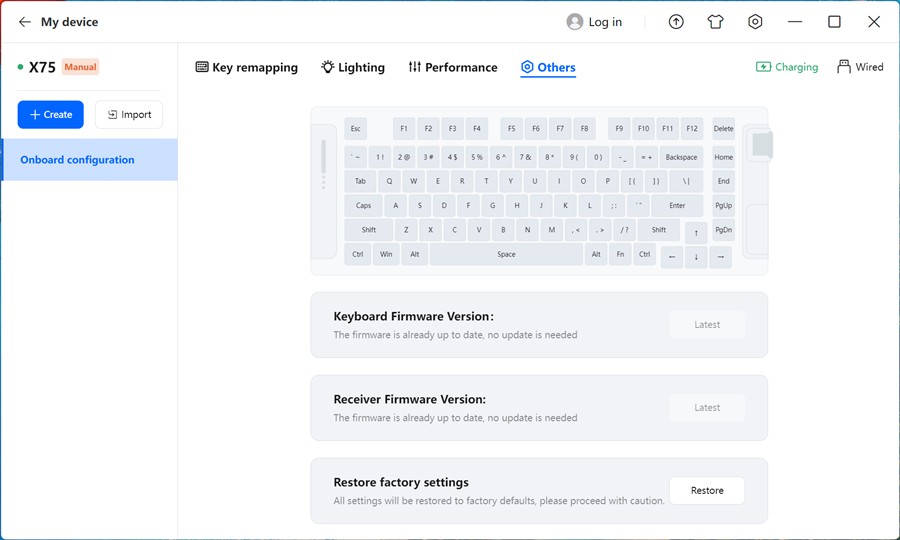Image resolution: width=900 pixels, height=540 pixels.
Task: Click Latest button for Keyboard Firmware
Action: tap(707, 325)
